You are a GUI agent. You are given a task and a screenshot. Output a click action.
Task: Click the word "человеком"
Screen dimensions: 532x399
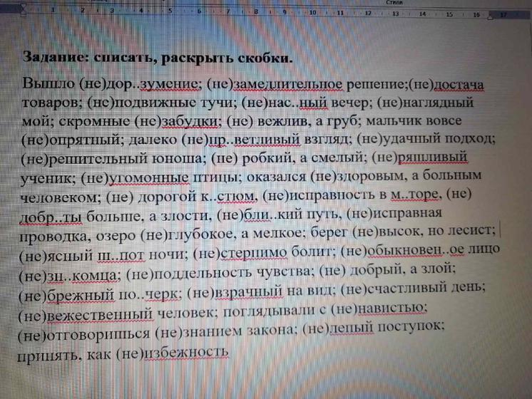coord(61,198)
